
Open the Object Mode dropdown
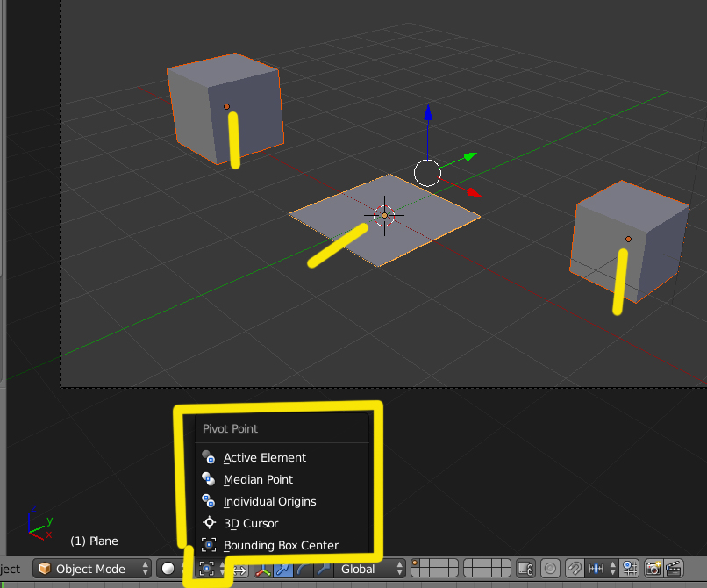click(92, 569)
